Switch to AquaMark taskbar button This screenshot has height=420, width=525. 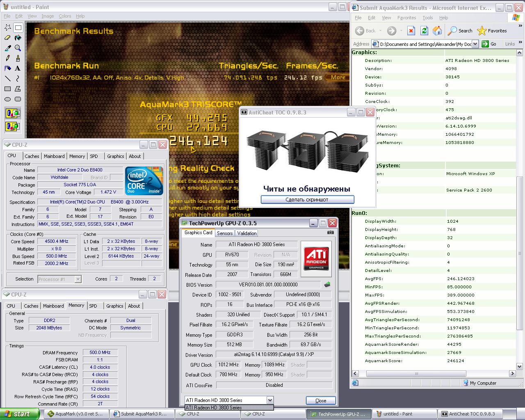point(76,414)
